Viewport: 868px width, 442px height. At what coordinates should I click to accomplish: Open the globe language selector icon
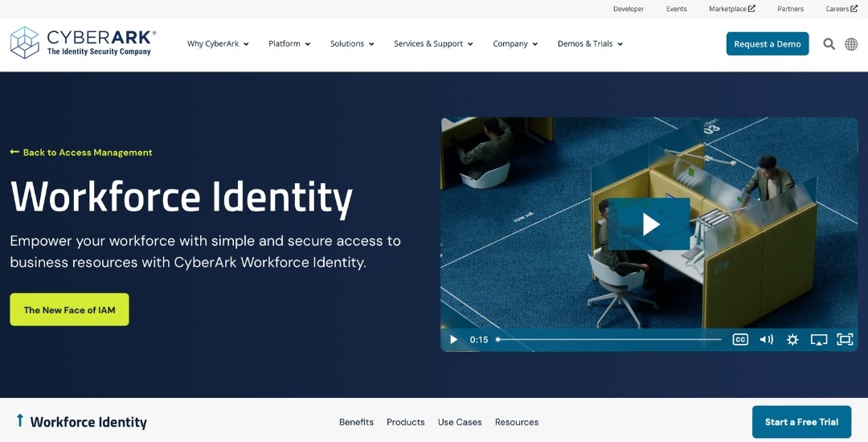point(851,44)
